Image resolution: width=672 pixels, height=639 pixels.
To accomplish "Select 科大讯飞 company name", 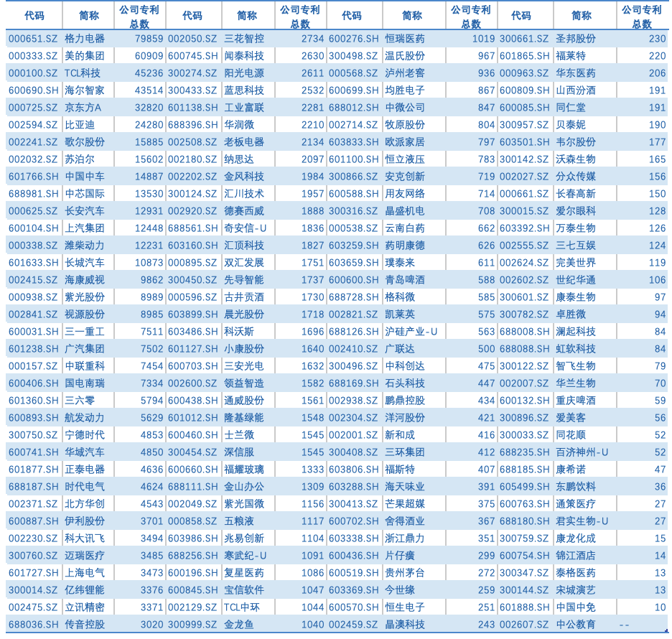I will pyautogui.click(x=85, y=538).
